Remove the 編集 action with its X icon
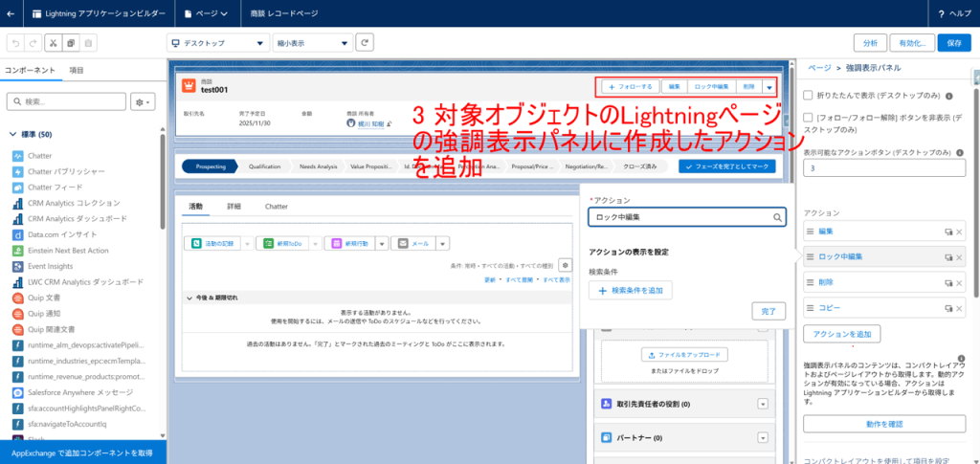This screenshot has width=980, height=464. point(960,232)
